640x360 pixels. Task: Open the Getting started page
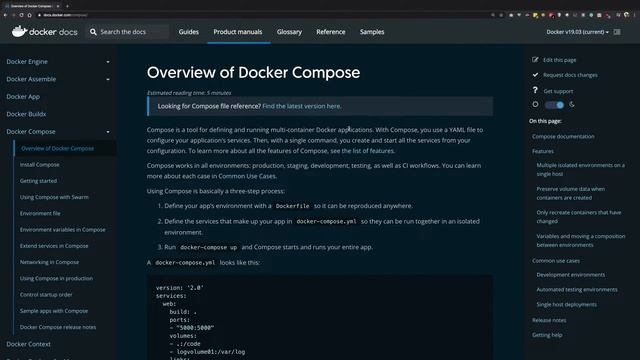coord(38,181)
